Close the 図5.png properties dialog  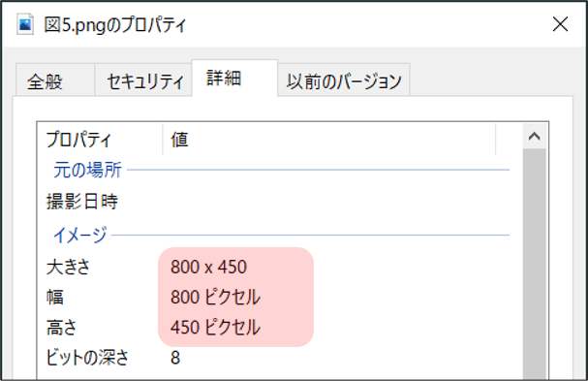coord(560,24)
